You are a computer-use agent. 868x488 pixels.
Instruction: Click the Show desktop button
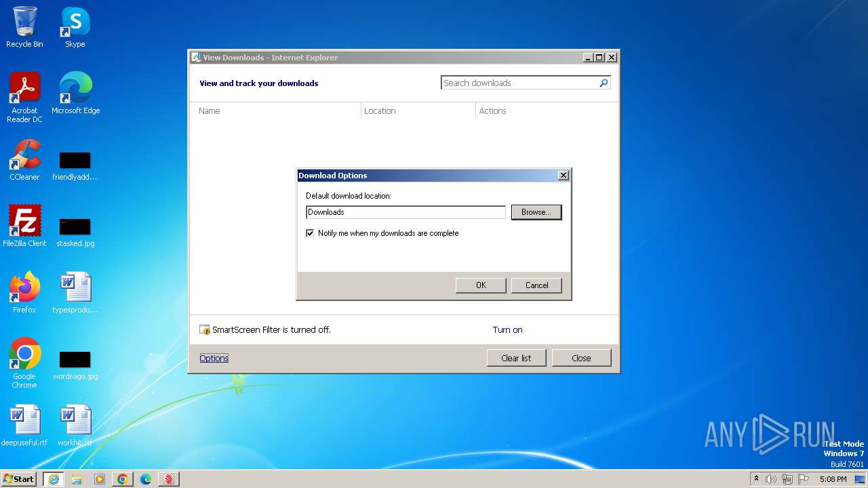pos(860,479)
